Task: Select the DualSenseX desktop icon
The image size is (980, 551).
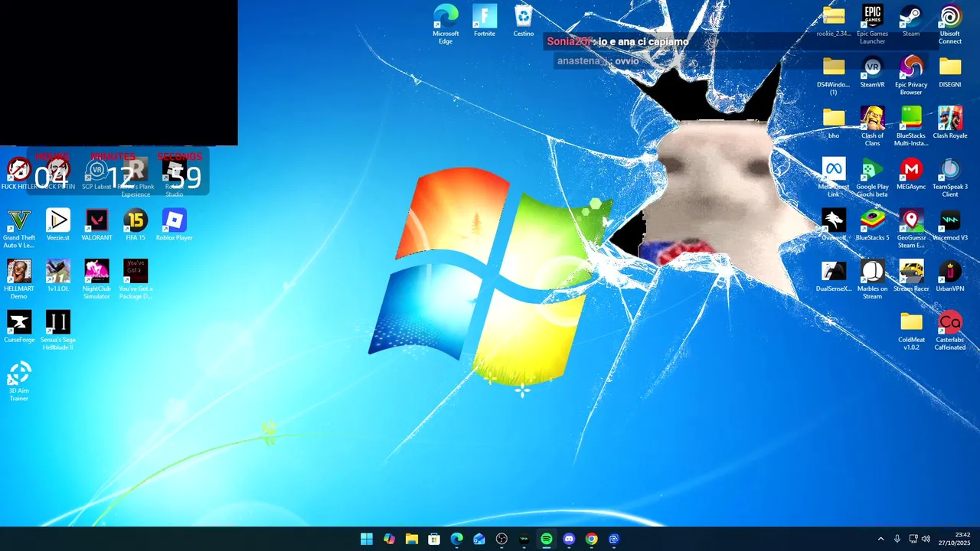Action: tap(834, 276)
